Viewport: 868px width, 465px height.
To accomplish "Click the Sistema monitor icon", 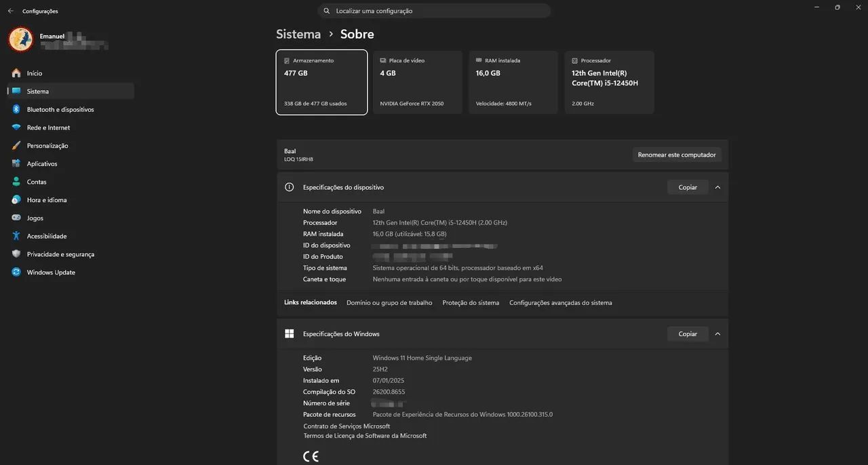I will click(16, 91).
